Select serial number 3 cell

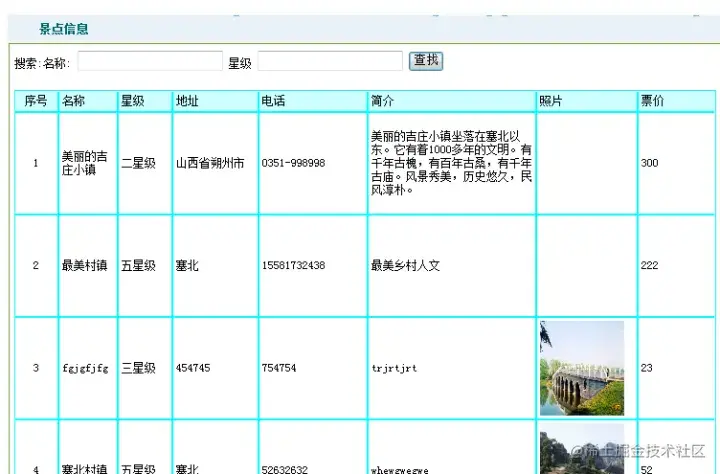[x=36, y=368]
